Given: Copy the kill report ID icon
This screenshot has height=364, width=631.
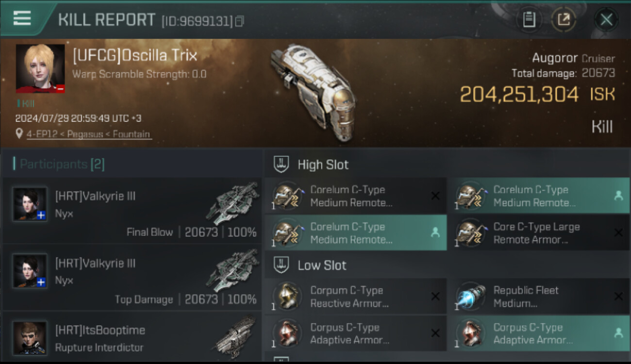Looking at the screenshot, I should [x=239, y=21].
